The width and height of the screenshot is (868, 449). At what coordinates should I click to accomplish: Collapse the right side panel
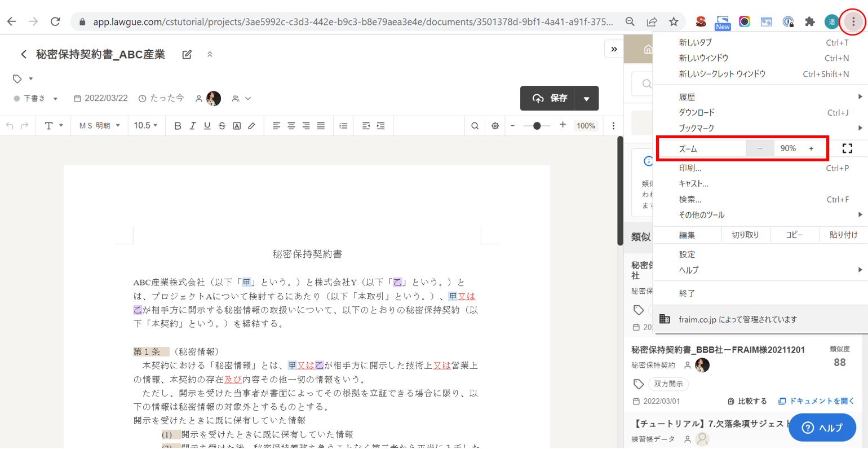[614, 49]
